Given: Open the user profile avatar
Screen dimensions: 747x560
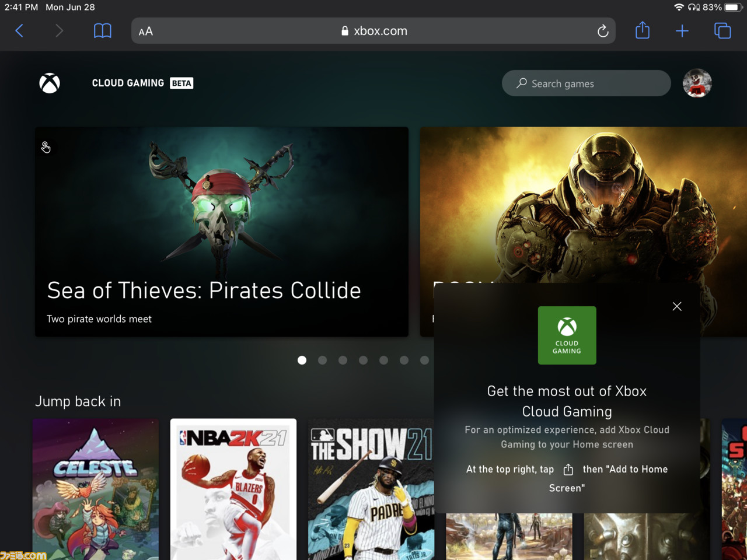Looking at the screenshot, I should pyautogui.click(x=697, y=83).
